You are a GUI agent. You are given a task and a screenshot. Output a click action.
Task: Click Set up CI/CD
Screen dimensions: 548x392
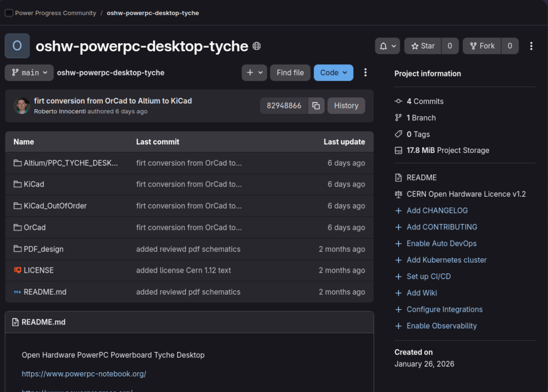click(x=429, y=276)
